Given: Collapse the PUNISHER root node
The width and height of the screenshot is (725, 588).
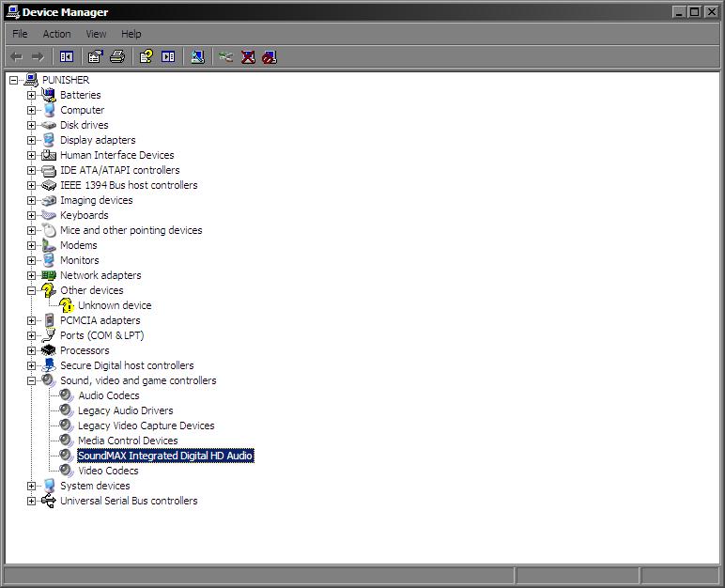Looking at the screenshot, I should (13, 80).
